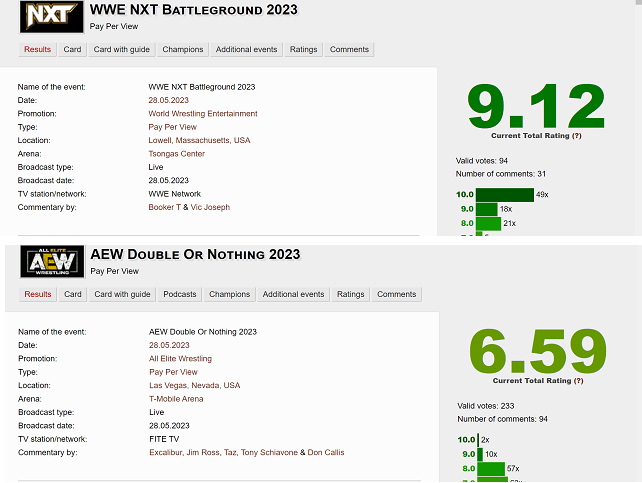Open Comments tab for NXT Battleground

tap(349, 50)
